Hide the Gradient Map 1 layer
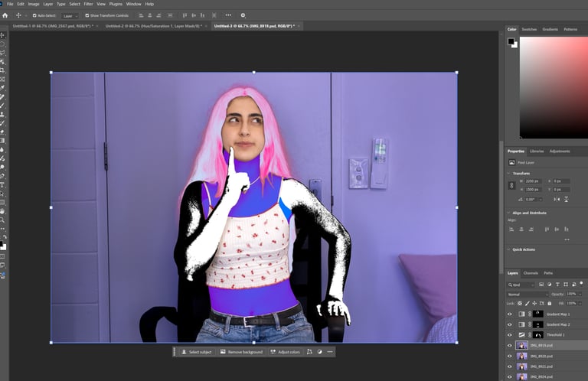Image resolution: width=588 pixels, height=381 pixels. pos(510,314)
